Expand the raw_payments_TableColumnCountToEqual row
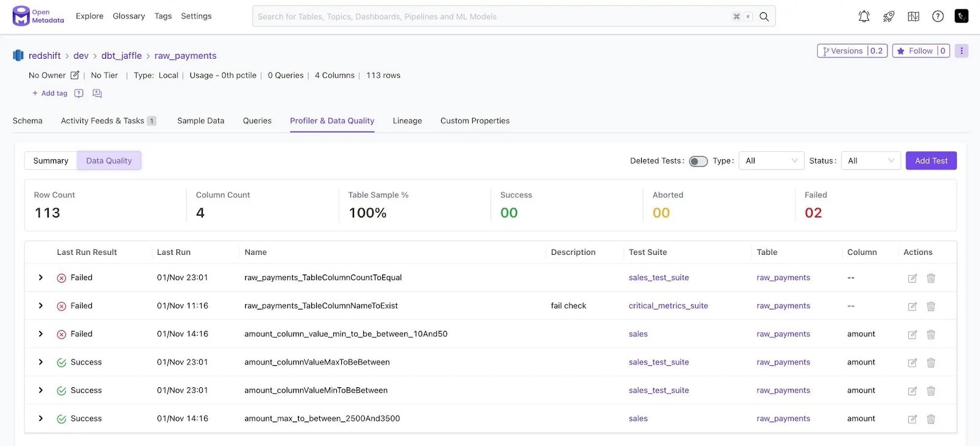 tap(40, 278)
